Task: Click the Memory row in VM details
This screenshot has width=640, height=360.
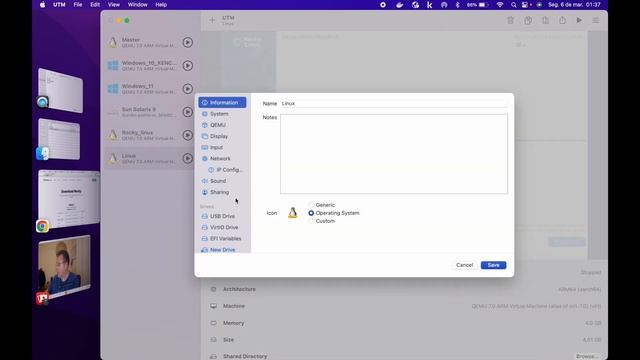Action: tap(405, 323)
